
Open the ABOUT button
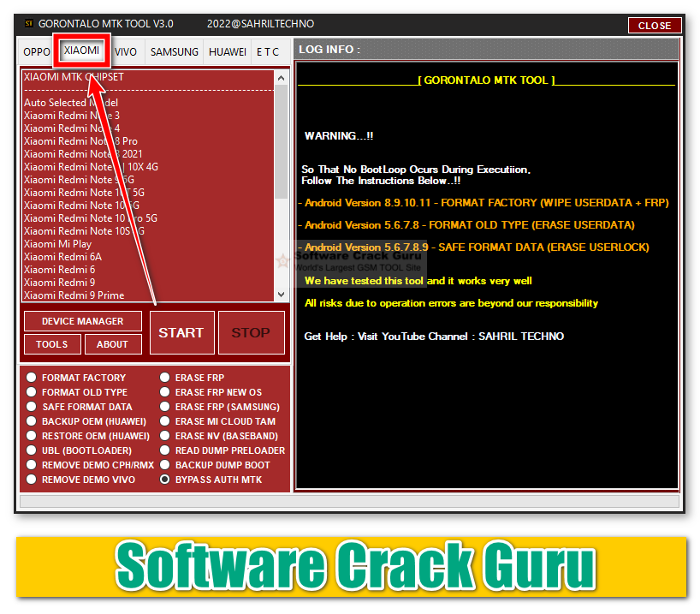pos(113,344)
